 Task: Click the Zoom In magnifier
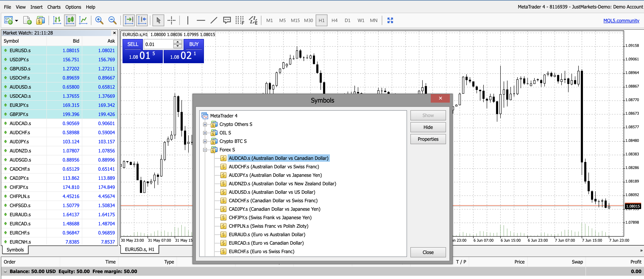click(99, 21)
